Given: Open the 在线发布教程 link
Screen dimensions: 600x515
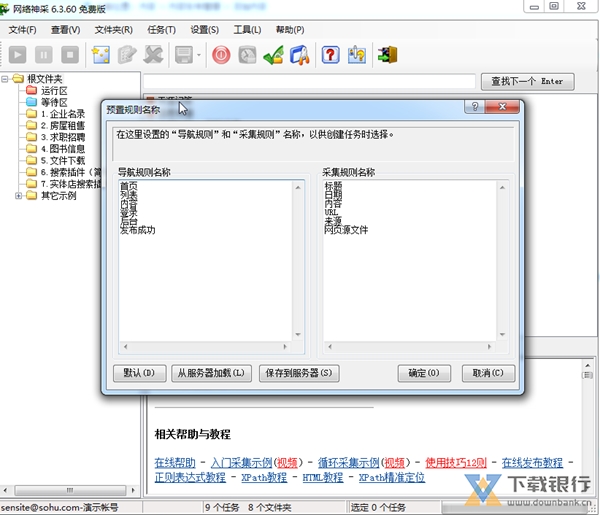Looking at the screenshot, I should click(x=532, y=463).
